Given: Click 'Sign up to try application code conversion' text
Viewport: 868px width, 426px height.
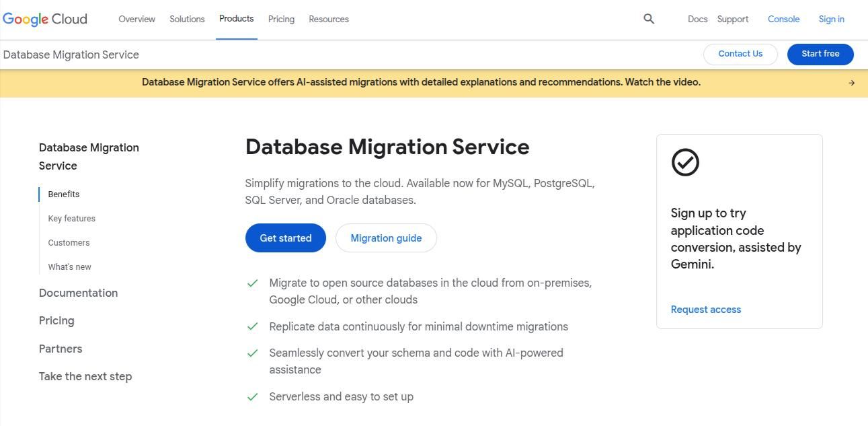Looking at the screenshot, I should tap(736, 239).
